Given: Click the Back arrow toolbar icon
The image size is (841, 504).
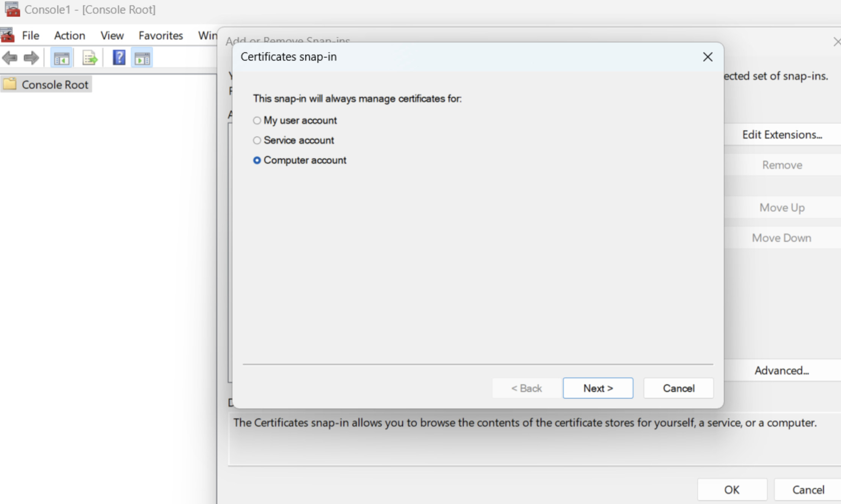Looking at the screenshot, I should (x=10, y=58).
